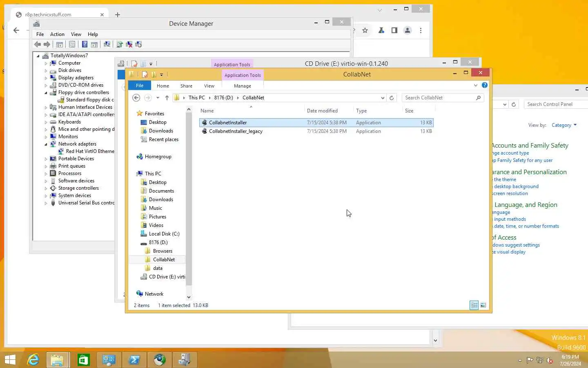Click Back button in CollabNet Explorer
The width and height of the screenshot is (588, 368).
(x=136, y=98)
